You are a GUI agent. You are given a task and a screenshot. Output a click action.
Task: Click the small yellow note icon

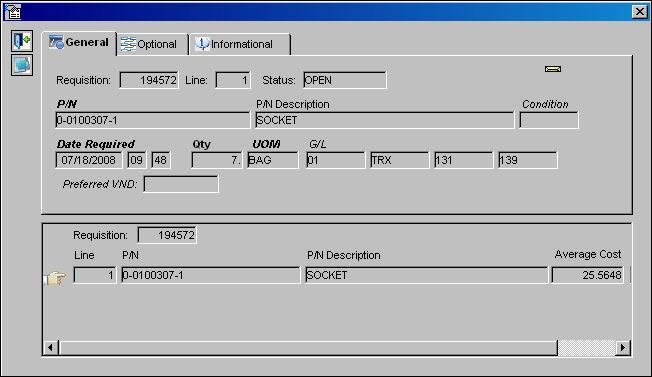click(x=553, y=69)
